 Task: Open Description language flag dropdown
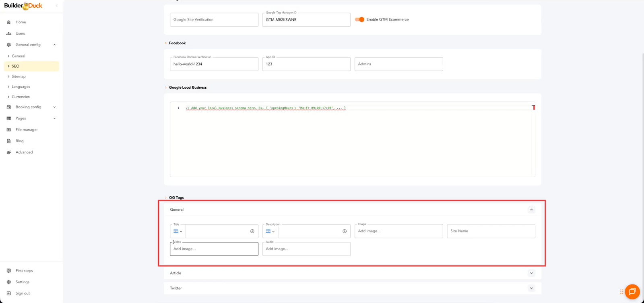point(270,231)
